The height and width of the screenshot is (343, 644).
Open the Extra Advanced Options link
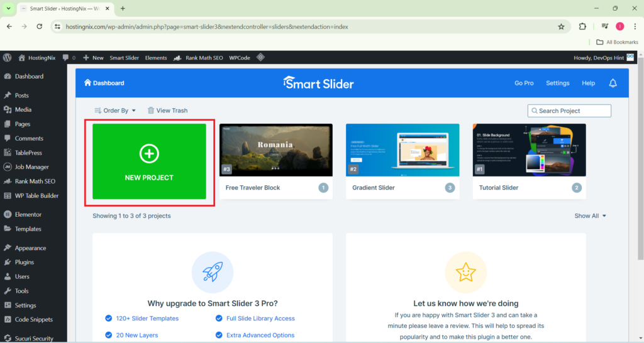(260, 335)
